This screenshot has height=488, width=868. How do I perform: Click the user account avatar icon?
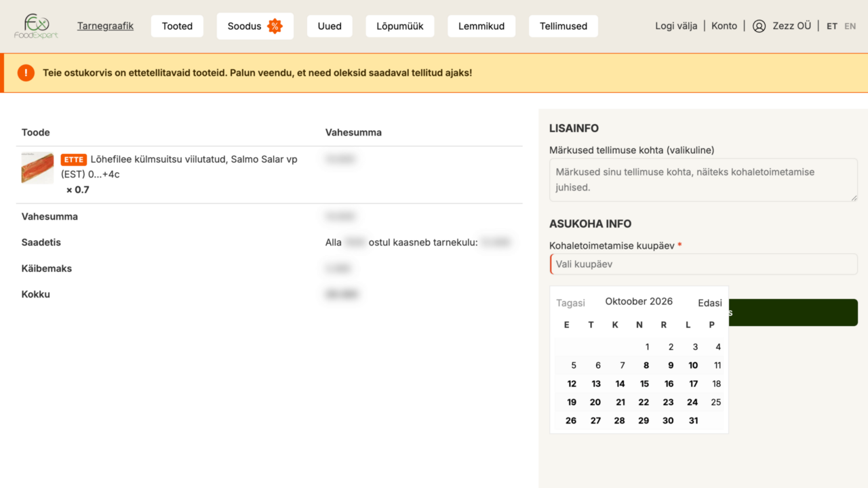click(x=759, y=26)
